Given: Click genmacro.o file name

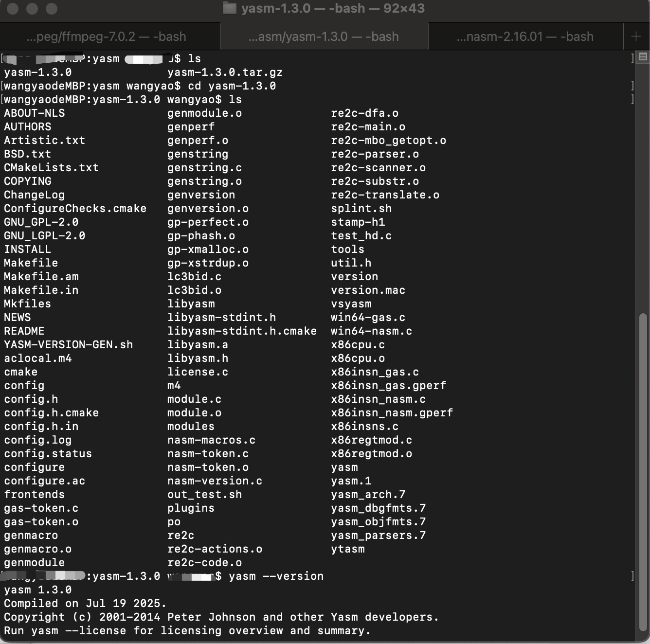Looking at the screenshot, I should pyautogui.click(x=38, y=549).
